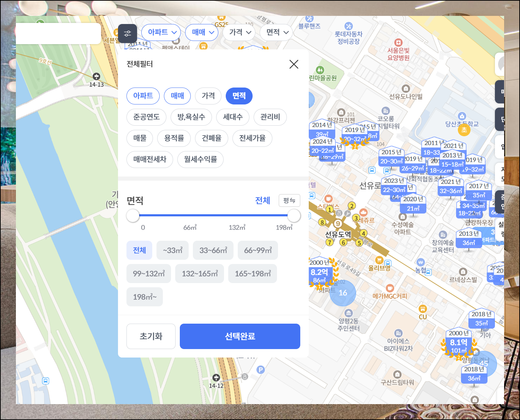Select the 건폐율 filter chip
The width and height of the screenshot is (520, 420).
tap(212, 138)
